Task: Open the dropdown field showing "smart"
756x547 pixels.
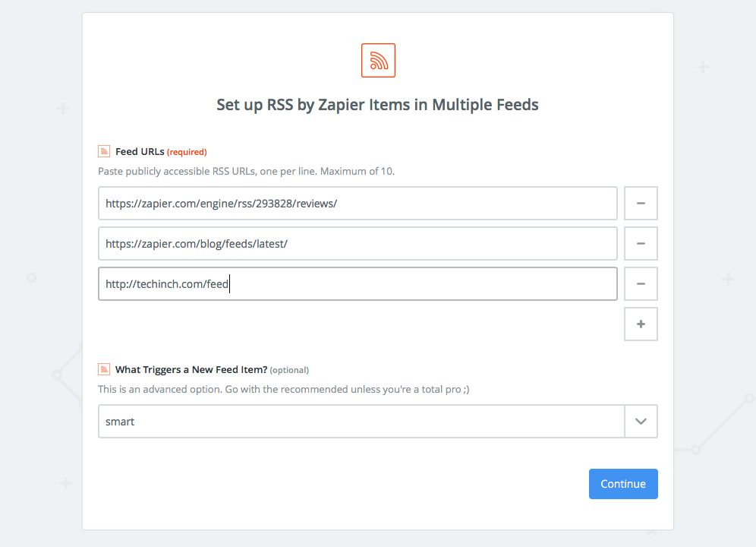Action: pyautogui.click(x=361, y=422)
